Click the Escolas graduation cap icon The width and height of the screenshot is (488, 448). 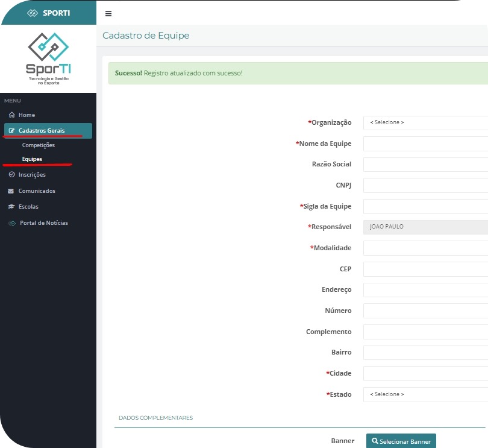(x=11, y=207)
